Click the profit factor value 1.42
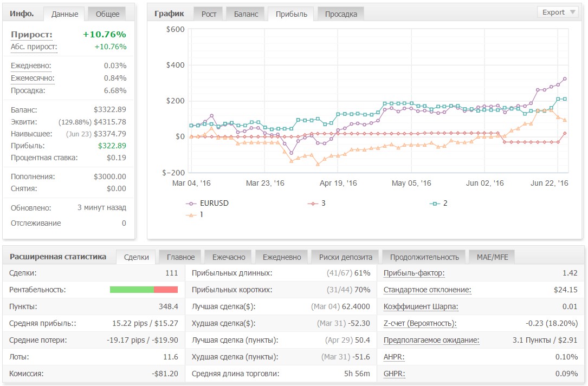This screenshot has height=386, width=588. (x=570, y=273)
